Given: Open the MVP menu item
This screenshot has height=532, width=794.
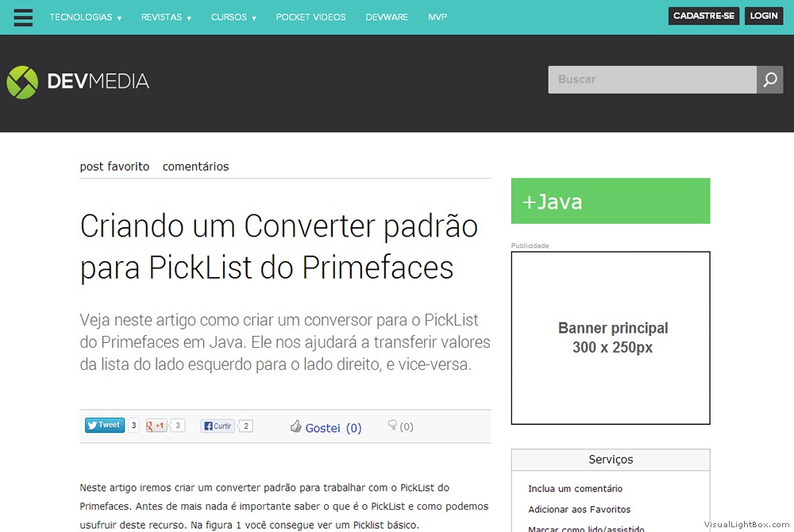Looking at the screenshot, I should (437, 17).
